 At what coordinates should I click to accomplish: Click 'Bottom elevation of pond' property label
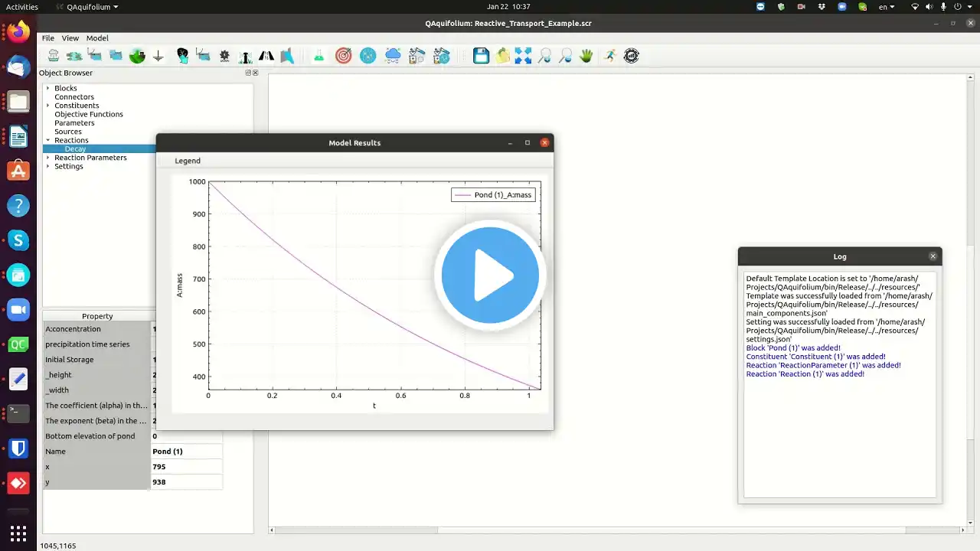90,436
